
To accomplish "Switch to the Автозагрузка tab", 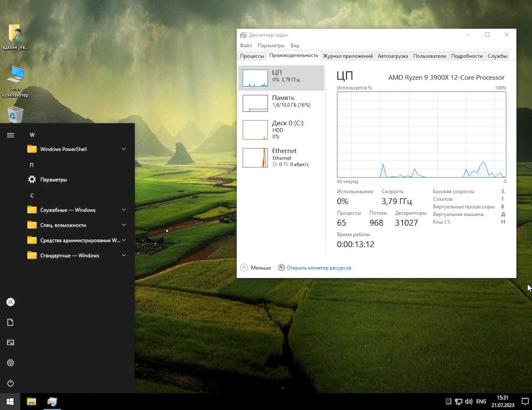I will (393, 56).
